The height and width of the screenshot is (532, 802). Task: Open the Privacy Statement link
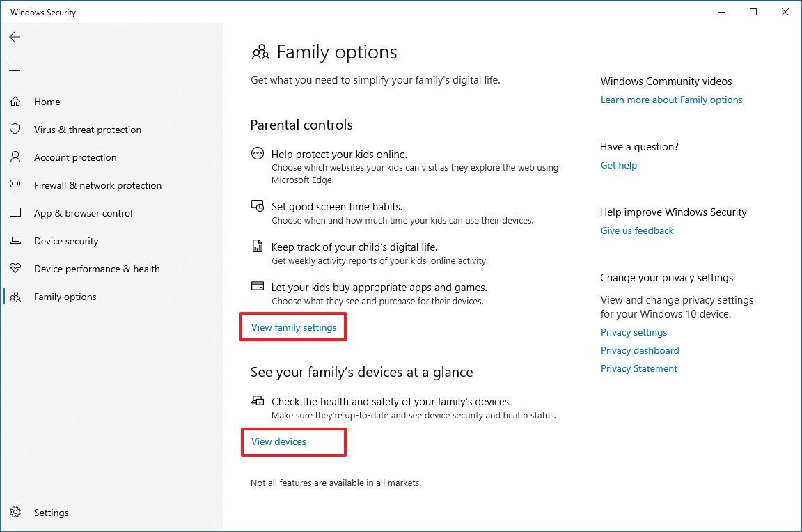pos(638,368)
